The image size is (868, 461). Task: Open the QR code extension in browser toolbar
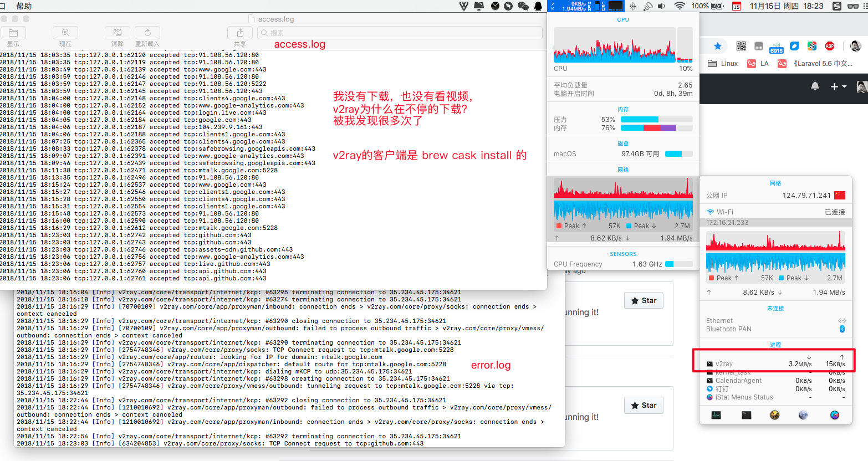(x=741, y=47)
